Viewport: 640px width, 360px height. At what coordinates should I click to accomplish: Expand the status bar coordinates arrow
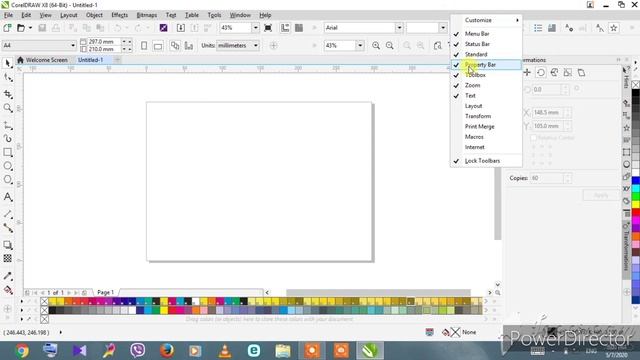click(x=61, y=332)
